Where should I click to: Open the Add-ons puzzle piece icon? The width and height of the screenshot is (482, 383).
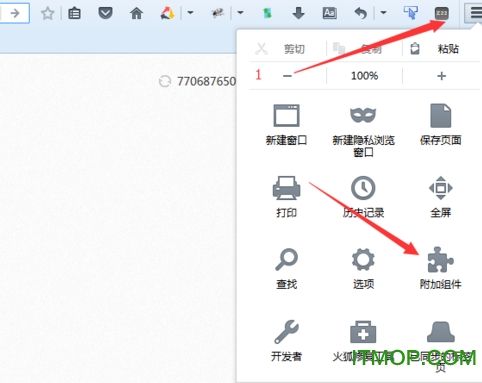[440, 260]
